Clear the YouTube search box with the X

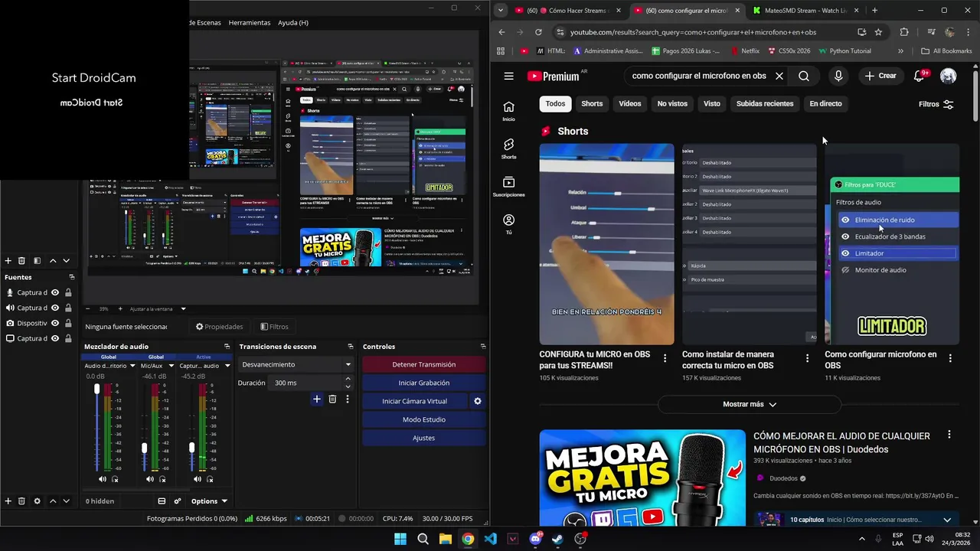pyautogui.click(x=779, y=76)
